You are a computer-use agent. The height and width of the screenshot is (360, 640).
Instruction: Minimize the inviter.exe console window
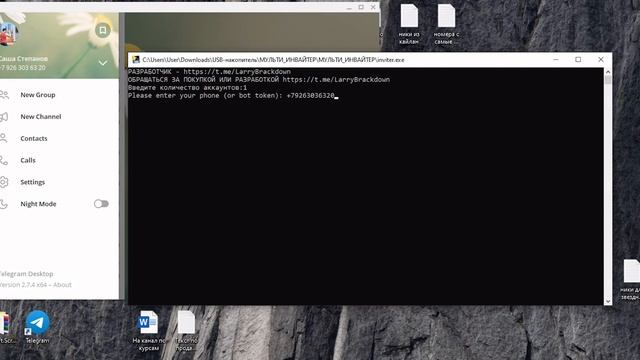pyautogui.click(x=556, y=60)
